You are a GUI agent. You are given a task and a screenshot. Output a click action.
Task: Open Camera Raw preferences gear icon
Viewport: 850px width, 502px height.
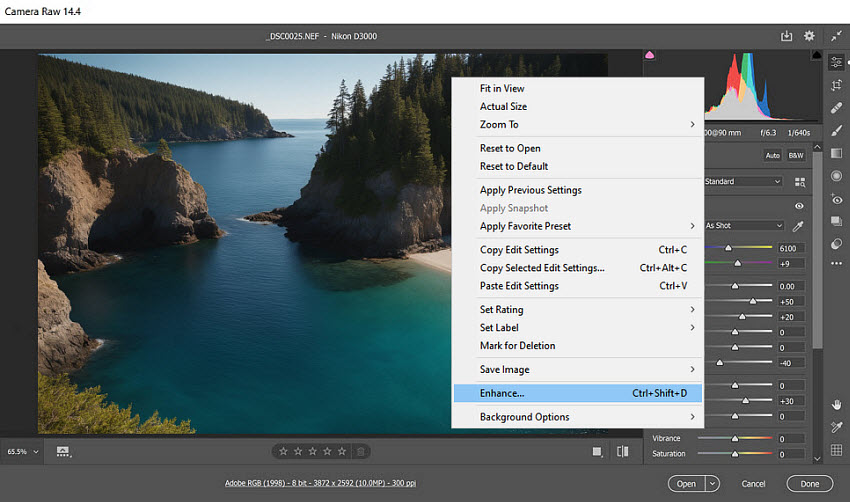click(x=809, y=36)
